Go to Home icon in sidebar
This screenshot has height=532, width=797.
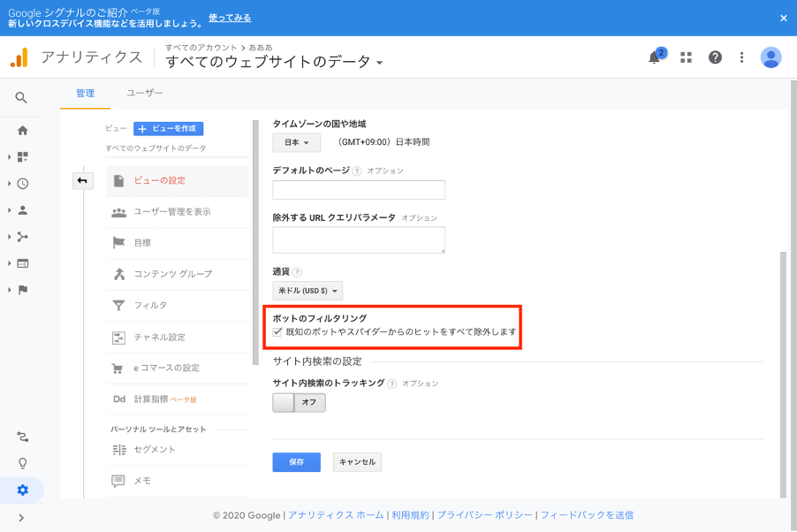click(x=22, y=131)
